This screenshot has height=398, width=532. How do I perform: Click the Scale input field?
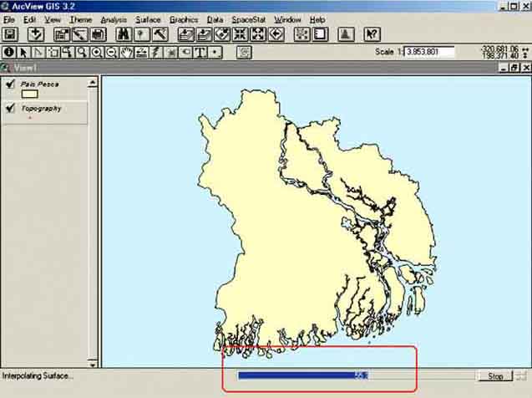(429, 52)
